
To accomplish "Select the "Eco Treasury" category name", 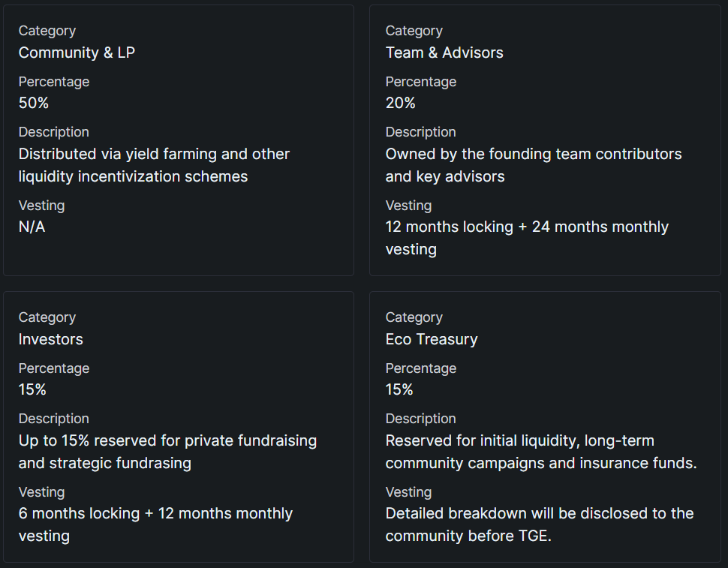I will pos(432,339).
